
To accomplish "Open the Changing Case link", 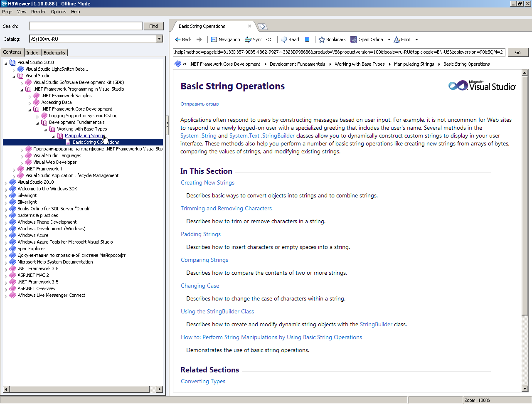I will (x=200, y=286).
